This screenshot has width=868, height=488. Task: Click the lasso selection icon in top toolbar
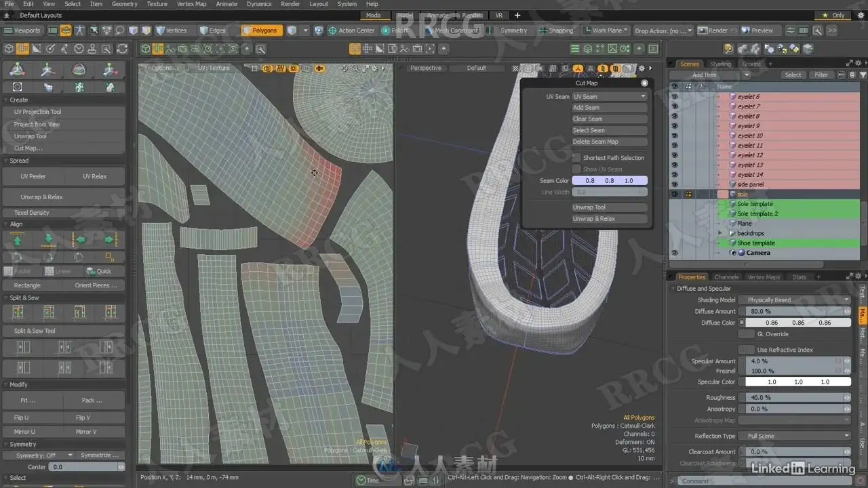tap(119, 30)
